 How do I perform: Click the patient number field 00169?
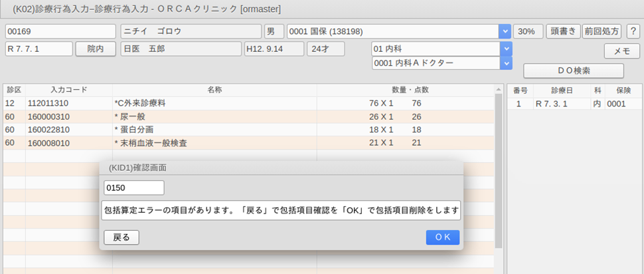click(x=60, y=31)
